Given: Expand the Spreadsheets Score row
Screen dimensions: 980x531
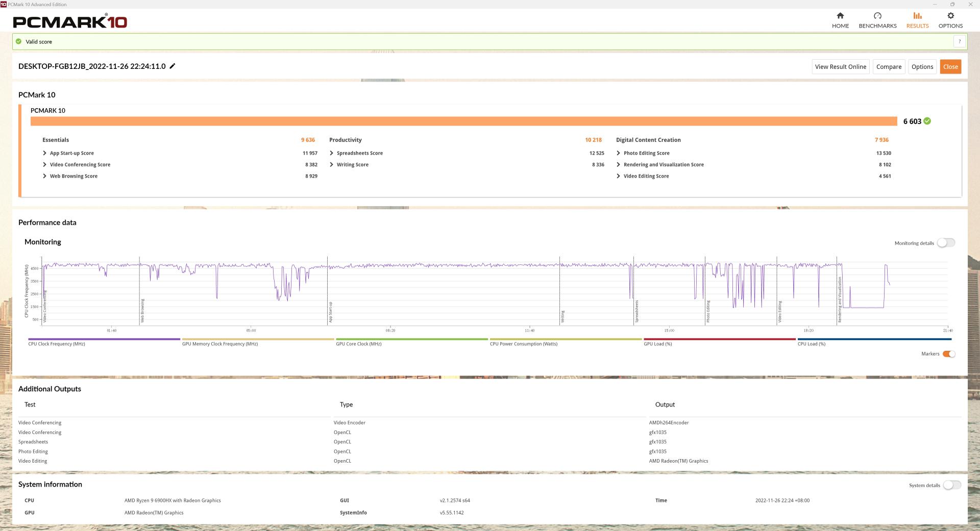Looking at the screenshot, I should [332, 153].
